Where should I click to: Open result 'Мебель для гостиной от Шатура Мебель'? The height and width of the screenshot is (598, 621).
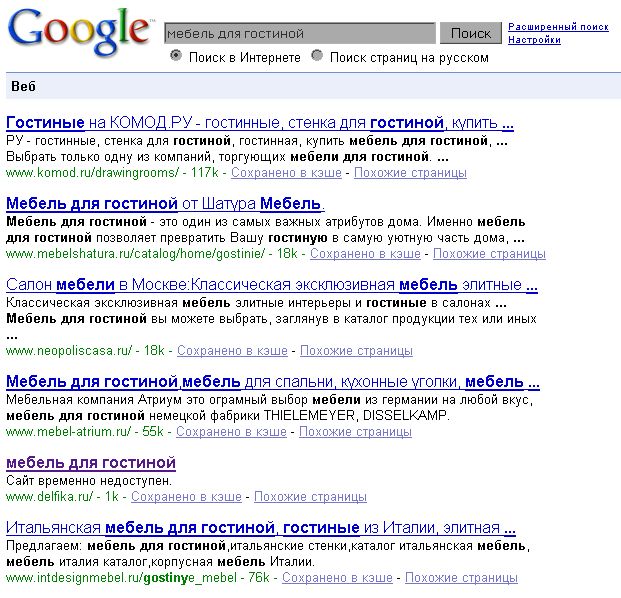point(166,204)
